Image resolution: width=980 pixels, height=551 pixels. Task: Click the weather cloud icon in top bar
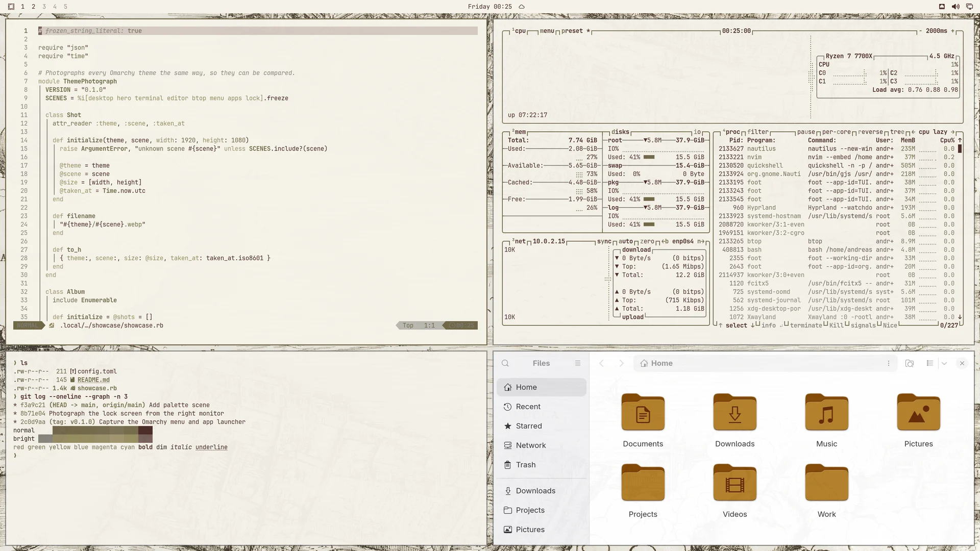point(522,7)
